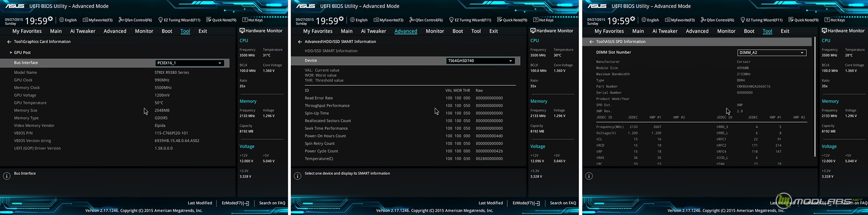The image size is (868, 215).
Task: Open MyFavorite(F3) in Graphics Card Information window
Action: pos(97,20)
